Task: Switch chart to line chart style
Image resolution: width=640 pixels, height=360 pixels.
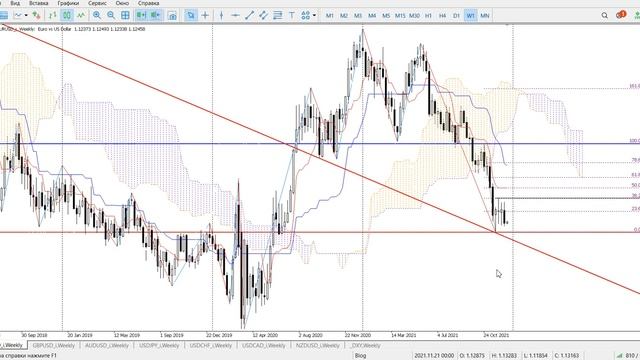Action: [81, 16]
